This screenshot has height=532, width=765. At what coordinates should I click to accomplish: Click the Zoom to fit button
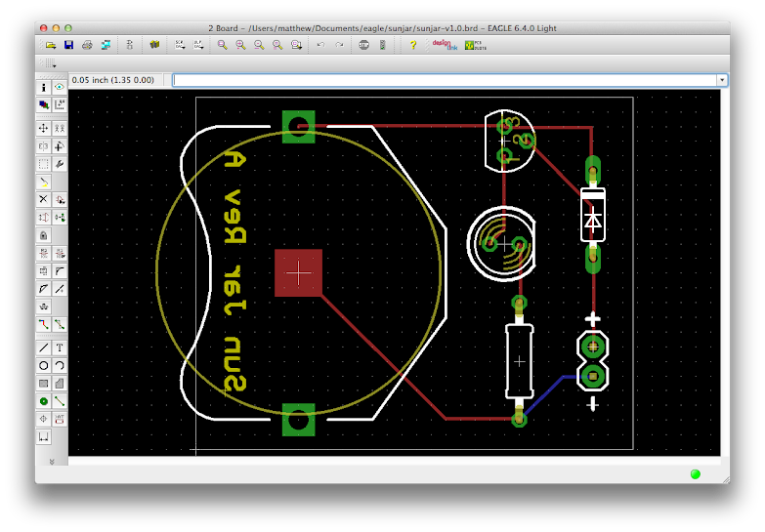(222, 45)
